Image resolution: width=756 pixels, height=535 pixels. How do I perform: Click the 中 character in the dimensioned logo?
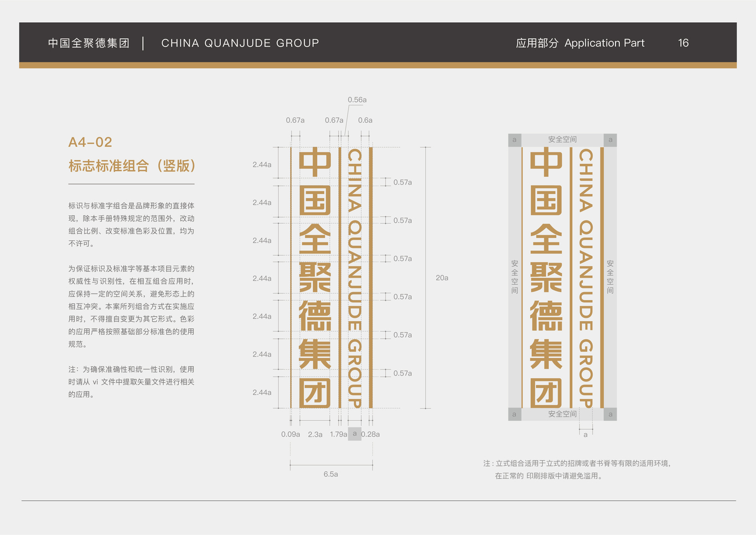coord(315,162)
